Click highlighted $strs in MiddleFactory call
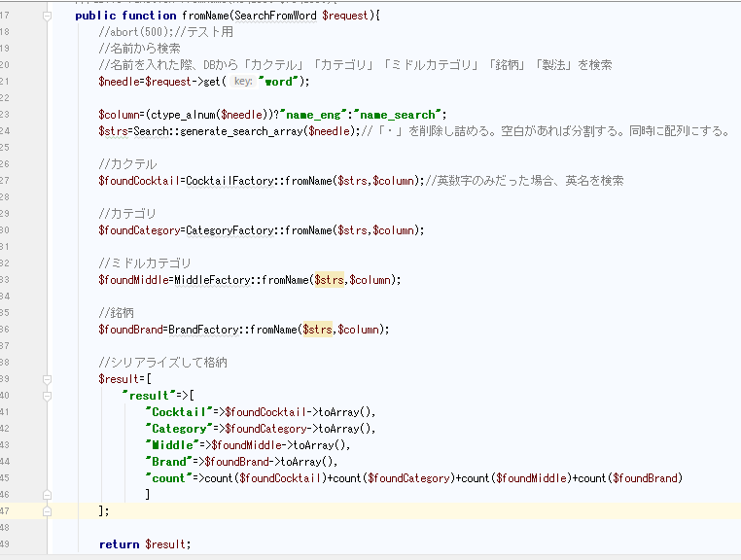741x560 pixels. [x=323, y=280]
